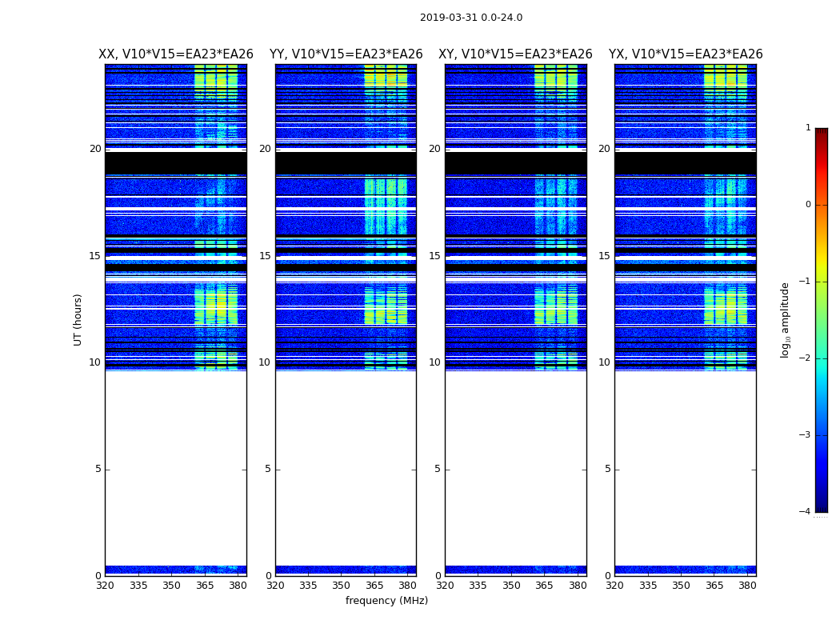Click colorbar tick label 0
840x640 pixels.
807,205
